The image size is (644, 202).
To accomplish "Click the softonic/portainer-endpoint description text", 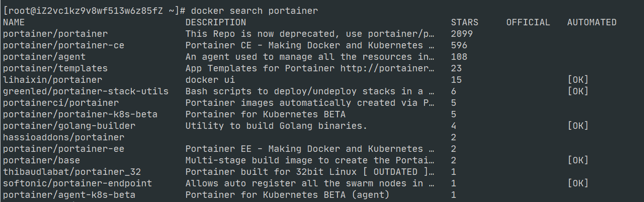I will (x=310, y=183).
